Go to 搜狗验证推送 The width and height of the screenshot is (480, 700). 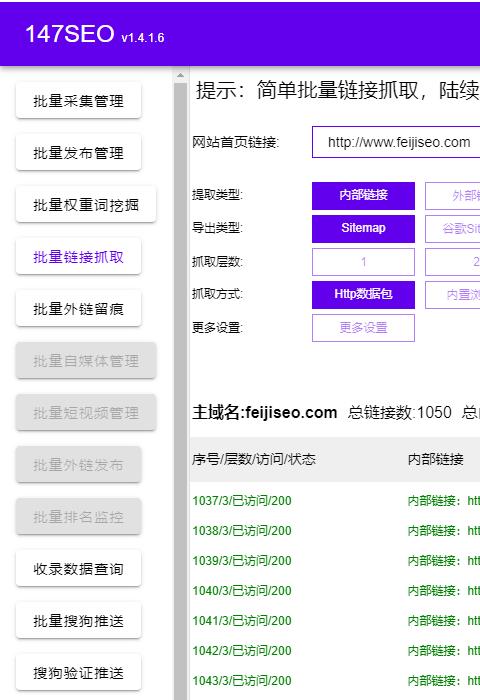pos(79,673)
